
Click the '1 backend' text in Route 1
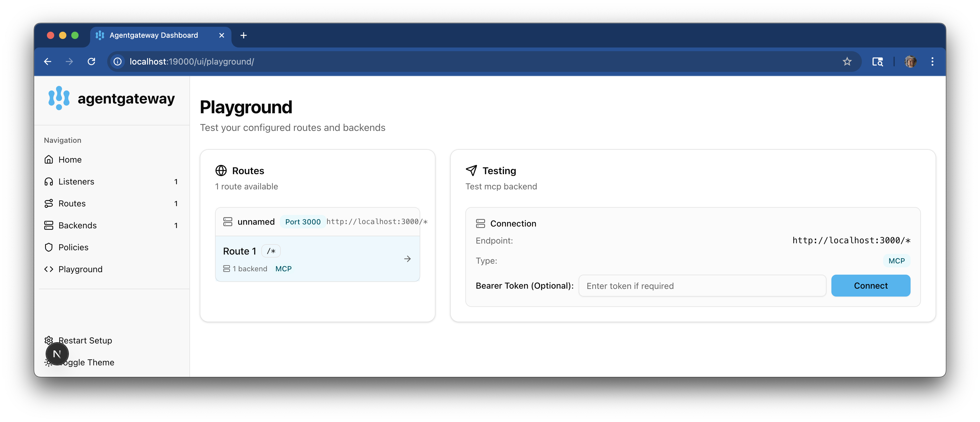coord(249,269)
